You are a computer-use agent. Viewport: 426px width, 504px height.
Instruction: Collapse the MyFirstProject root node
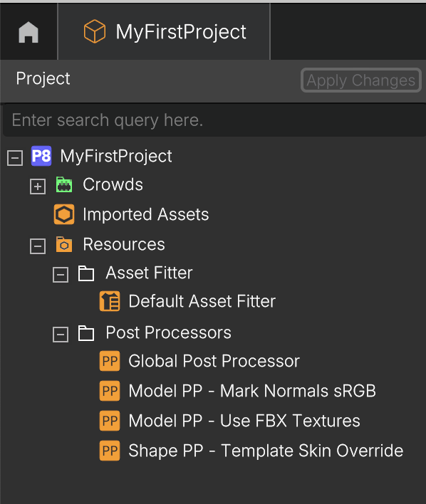tap(15, 158)
